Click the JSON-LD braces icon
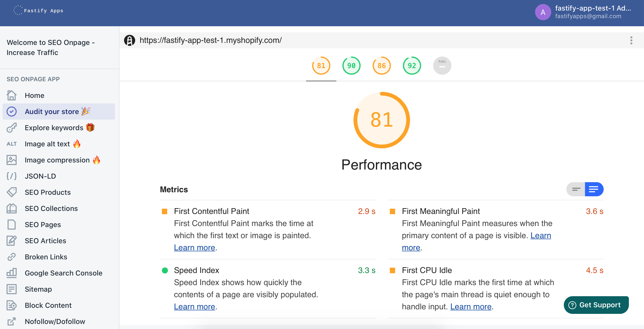The width and height of the screenshot is (644, 329). [12, 176]
